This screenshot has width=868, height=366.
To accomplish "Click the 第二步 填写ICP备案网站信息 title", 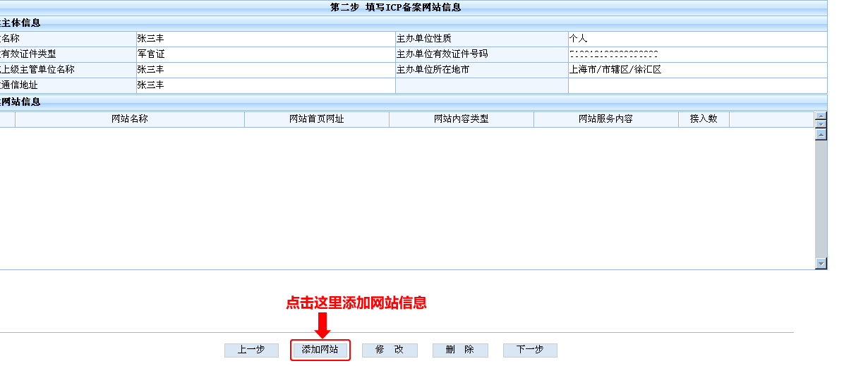I will 396,8.
